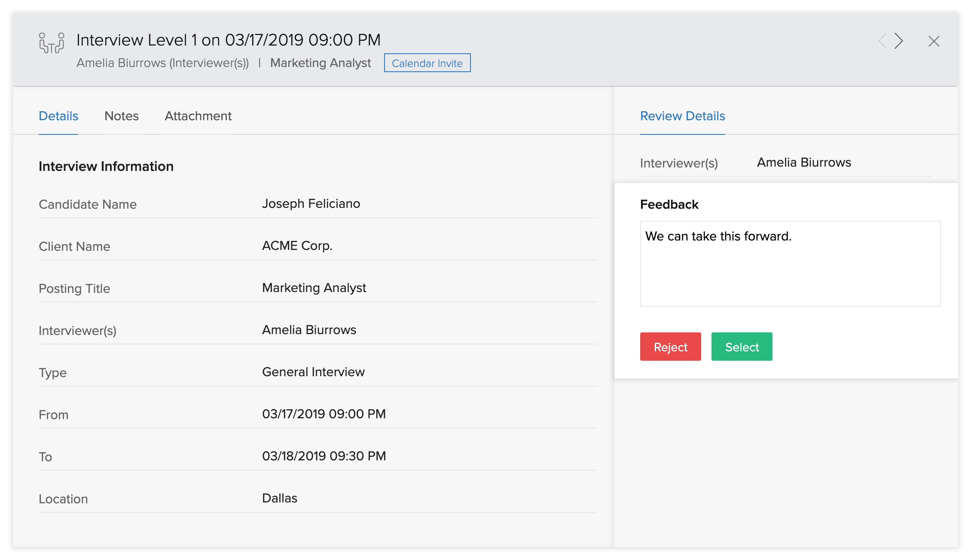The height and width of the screenshot is (560, 971).
Task: Open the Calendar Invite
Action: pos(427,63)
